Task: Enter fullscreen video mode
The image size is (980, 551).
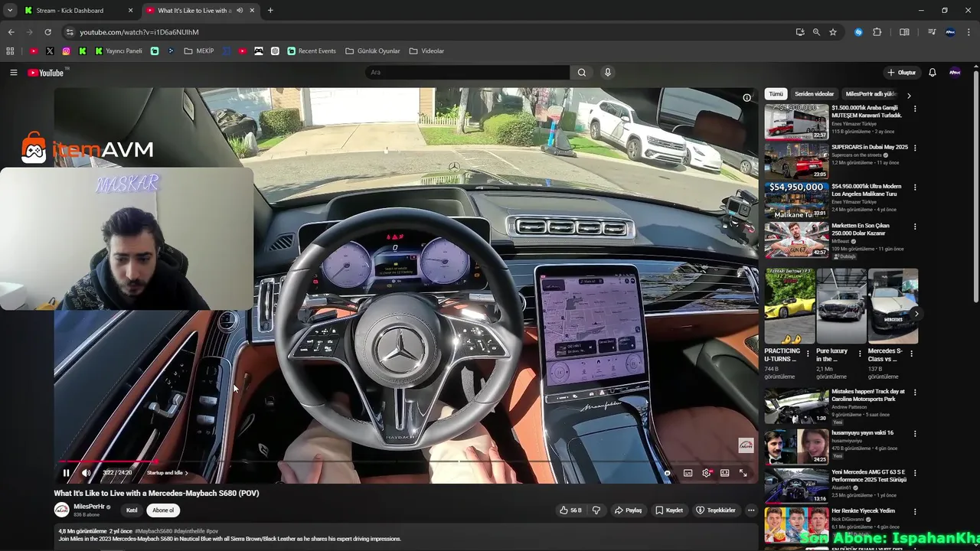Action: coord(743,473)
